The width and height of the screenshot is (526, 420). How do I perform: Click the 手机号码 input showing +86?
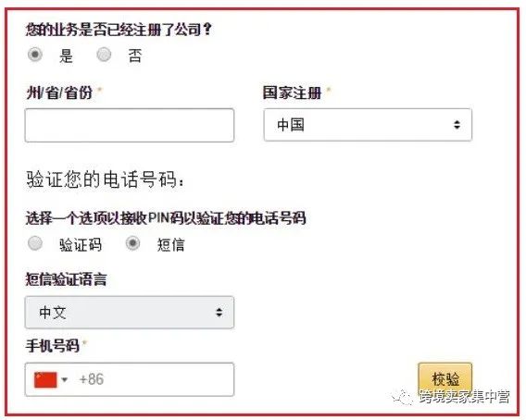pyautogui.click(x=129, y=379)
